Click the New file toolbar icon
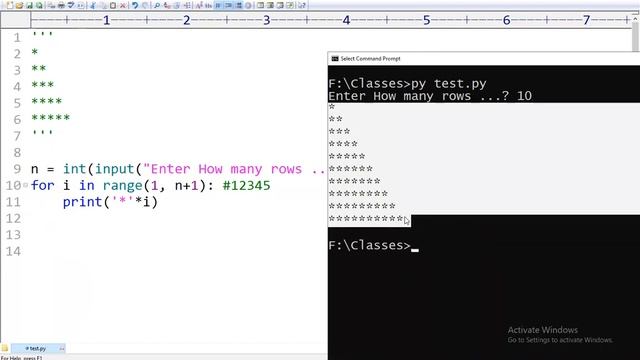The width and height of the screenshot is (640, 360). tap(9, 5)
